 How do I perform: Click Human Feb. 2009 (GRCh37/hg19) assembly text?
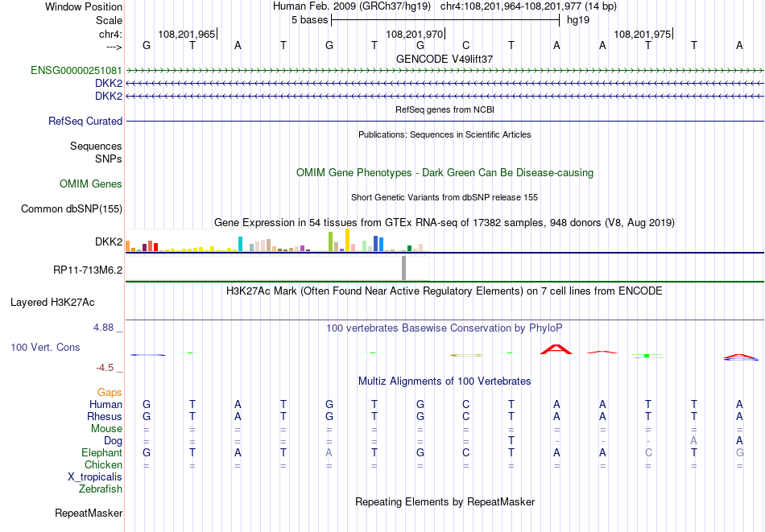coord(352,6)
